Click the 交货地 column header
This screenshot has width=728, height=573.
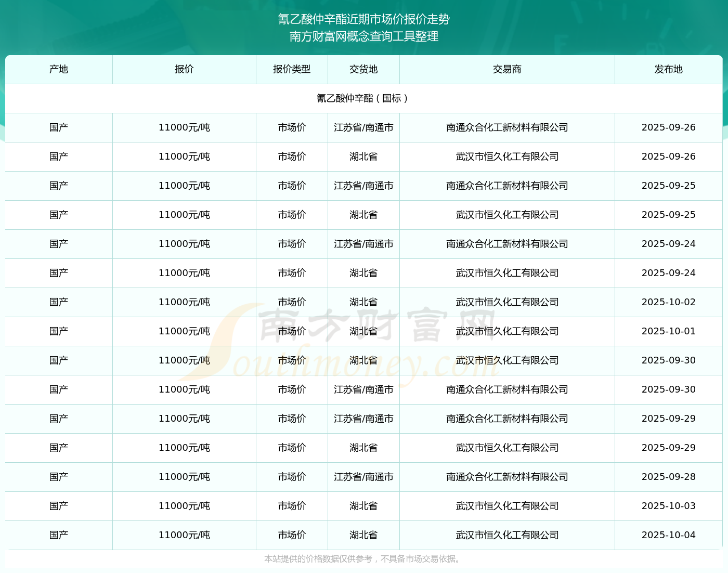(x=363, y=69)
